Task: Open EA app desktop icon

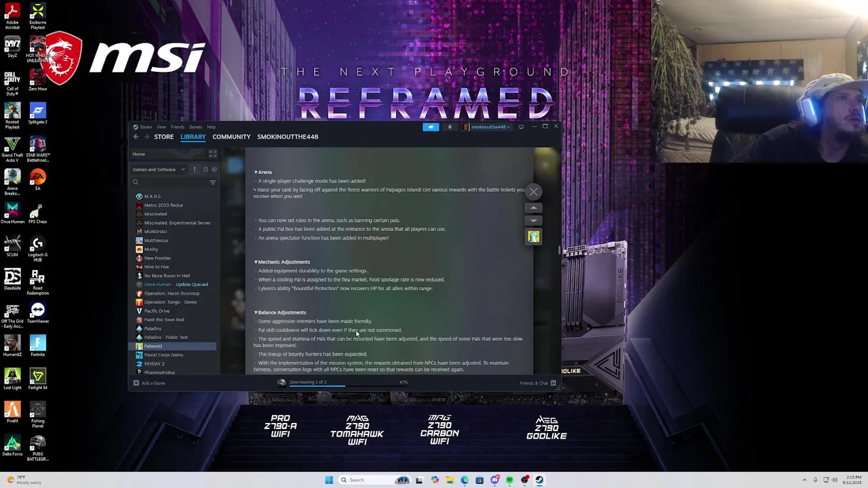Action: point(37,180)
